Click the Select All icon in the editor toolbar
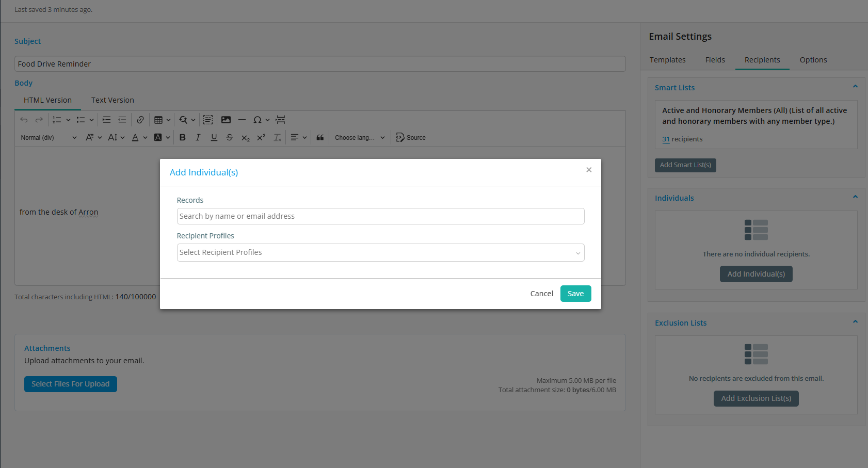This screenshot has height=468, width=868. click(x=208, y=120)
